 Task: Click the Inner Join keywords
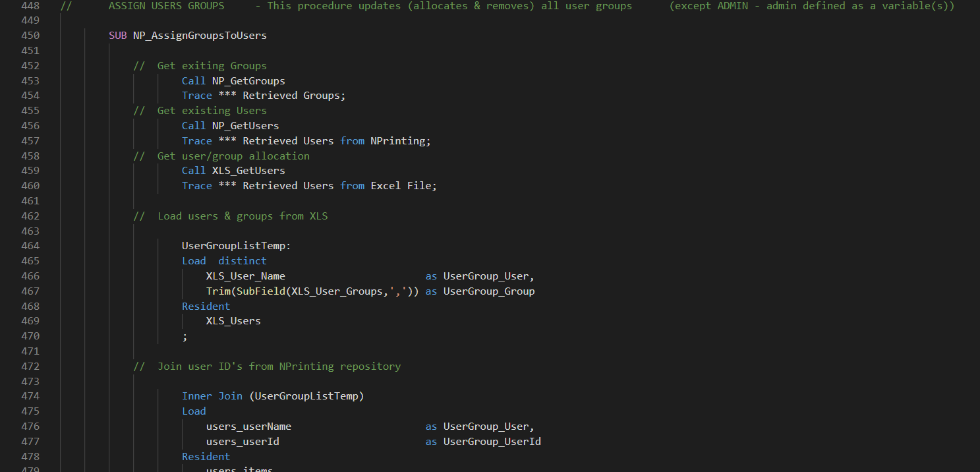212,396
